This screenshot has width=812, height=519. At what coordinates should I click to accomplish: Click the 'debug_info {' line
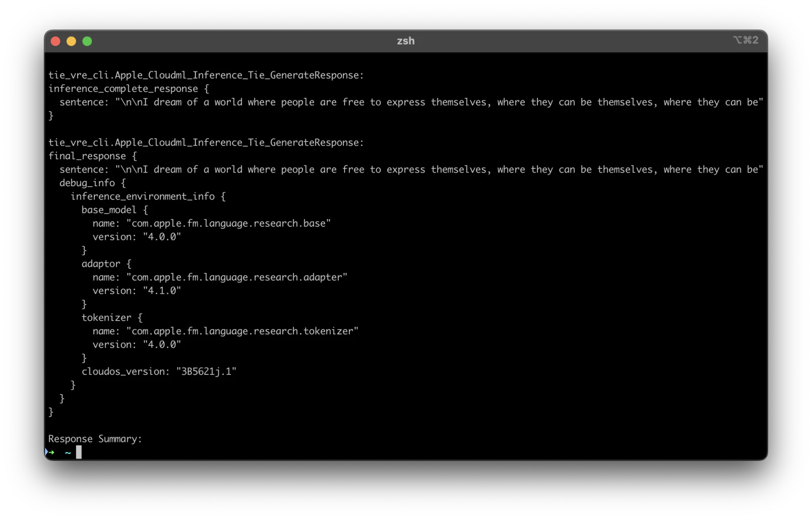pos(92,183)
